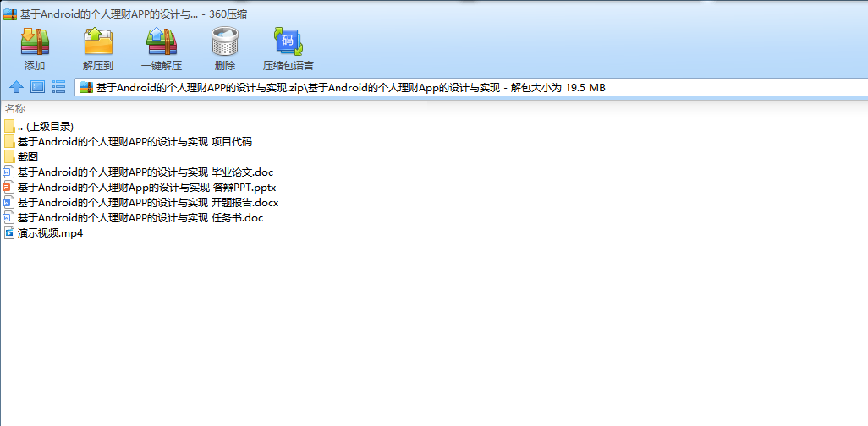This screenshot has height=426, width=868.
Task: Click the Word icon beside 开题报告.docx
Action: point(8,203)
